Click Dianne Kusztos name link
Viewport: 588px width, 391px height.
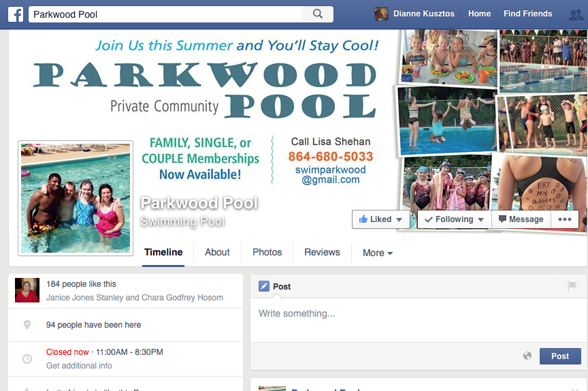pos(424,14)
